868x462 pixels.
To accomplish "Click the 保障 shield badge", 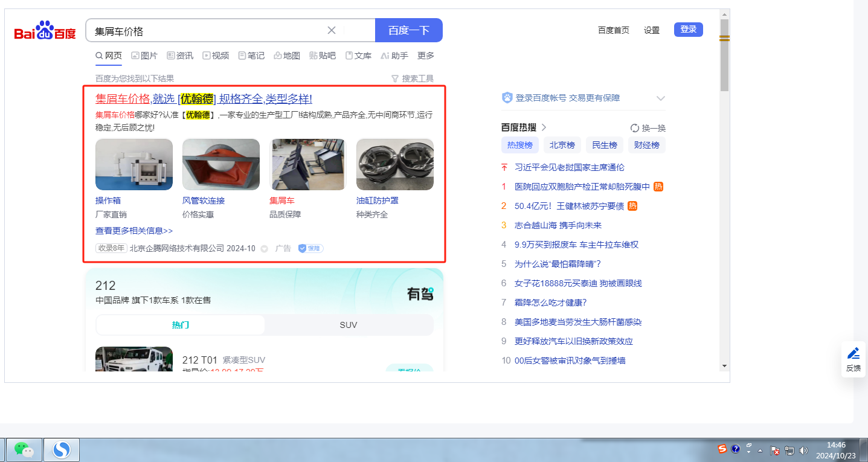I will 311,248.
